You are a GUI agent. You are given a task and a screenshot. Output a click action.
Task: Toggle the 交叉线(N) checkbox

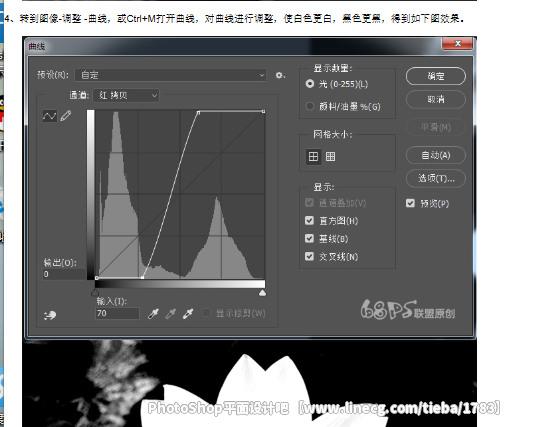(x=309, y=256)
